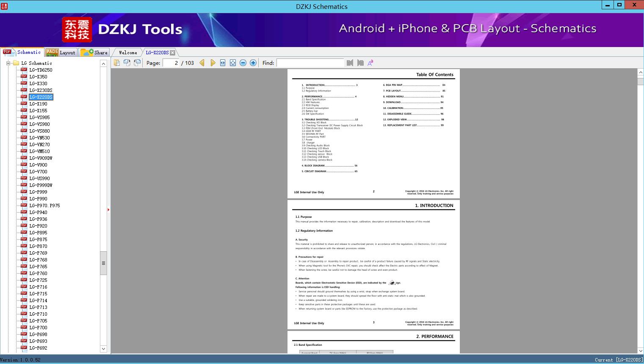Select the LG Schematic root folder

click(36, 63)
